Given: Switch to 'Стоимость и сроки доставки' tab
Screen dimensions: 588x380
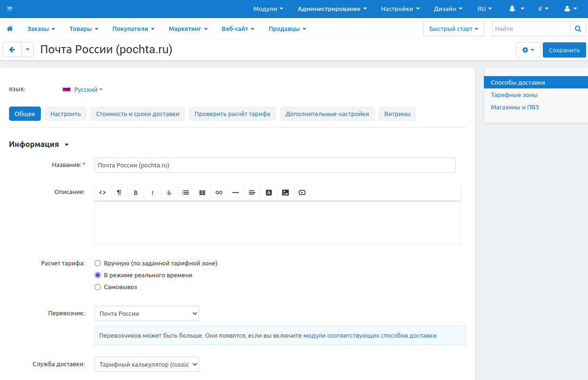Looking at the screenshot, I should tap(137, 114).
